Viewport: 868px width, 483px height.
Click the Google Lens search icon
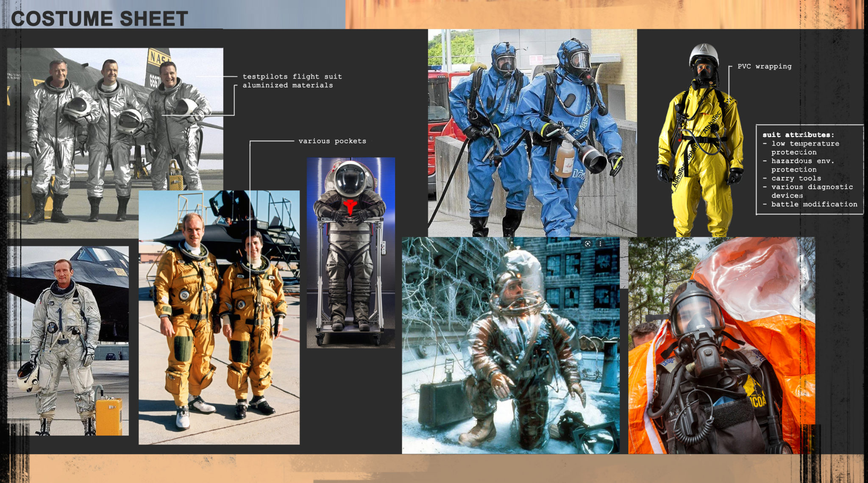pos(587,244)
